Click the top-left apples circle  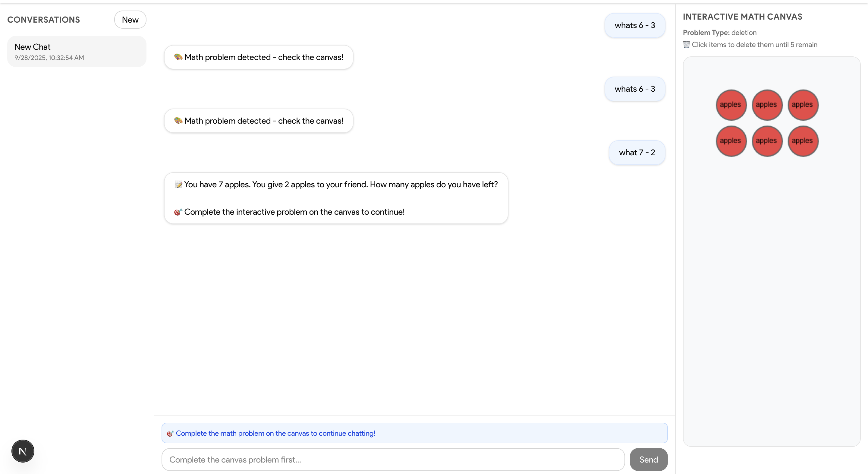tap(731, 105)
